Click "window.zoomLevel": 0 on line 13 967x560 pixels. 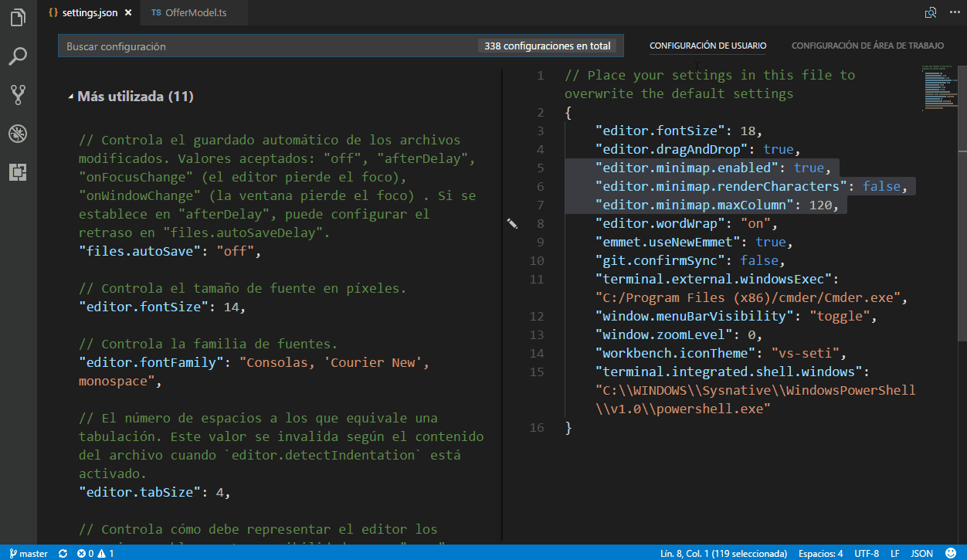click(x=679, y=334)
